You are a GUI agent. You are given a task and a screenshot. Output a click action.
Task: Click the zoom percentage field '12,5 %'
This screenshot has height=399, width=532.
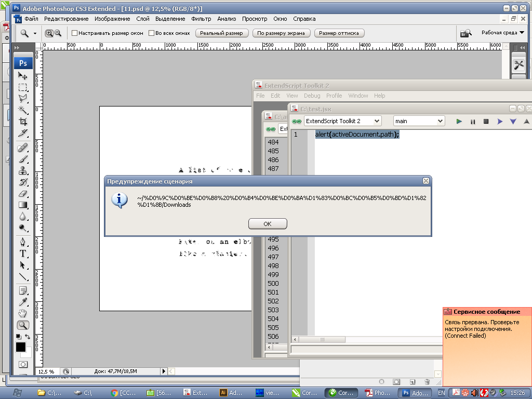[47, 371]
